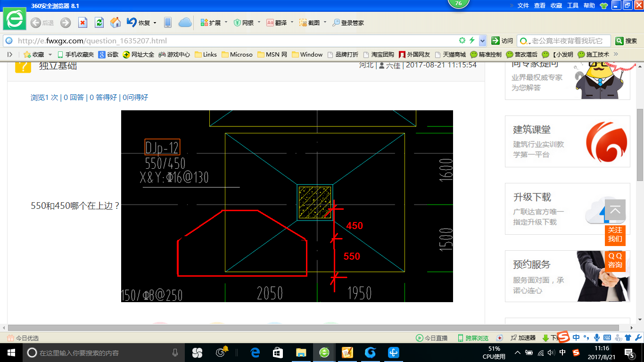The image size is (644, 362).
Task: Click the 收藏 star favorites button
Action: click(34, 54)
